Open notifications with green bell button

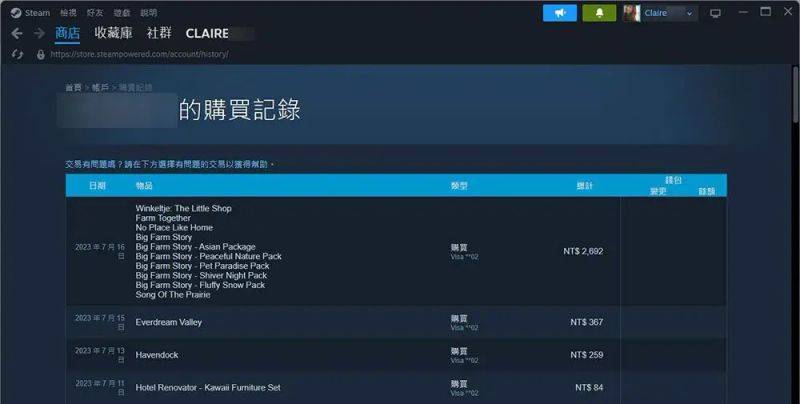(x=599, y=13)
